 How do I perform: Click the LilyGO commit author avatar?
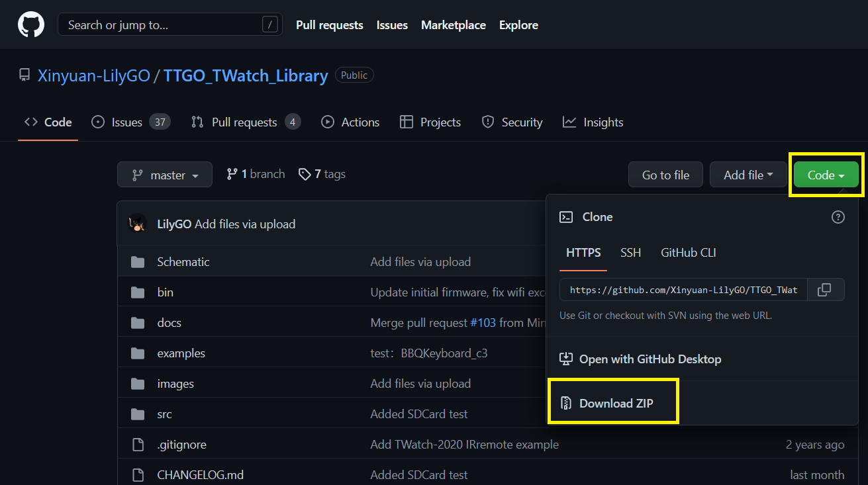138,224
